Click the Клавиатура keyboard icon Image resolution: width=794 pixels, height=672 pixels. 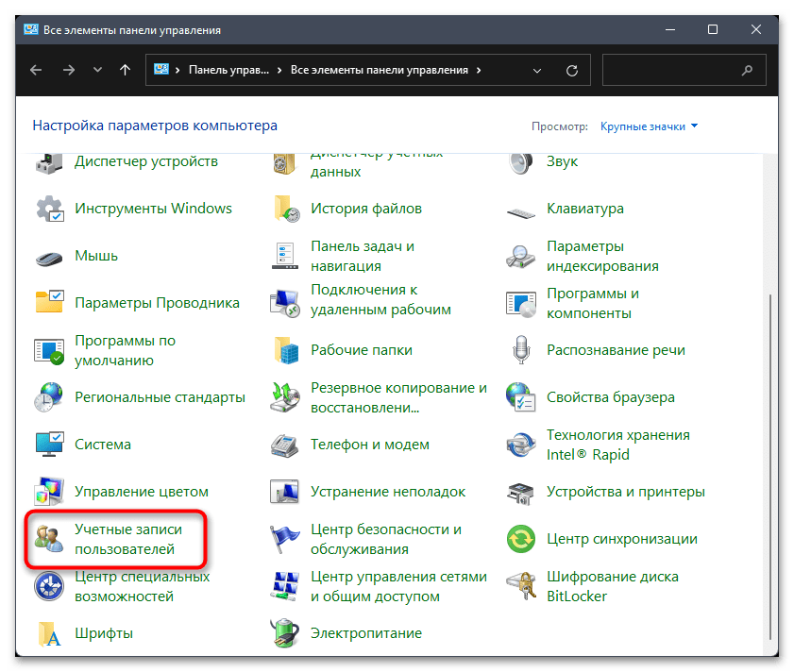[x=521, y=213]
